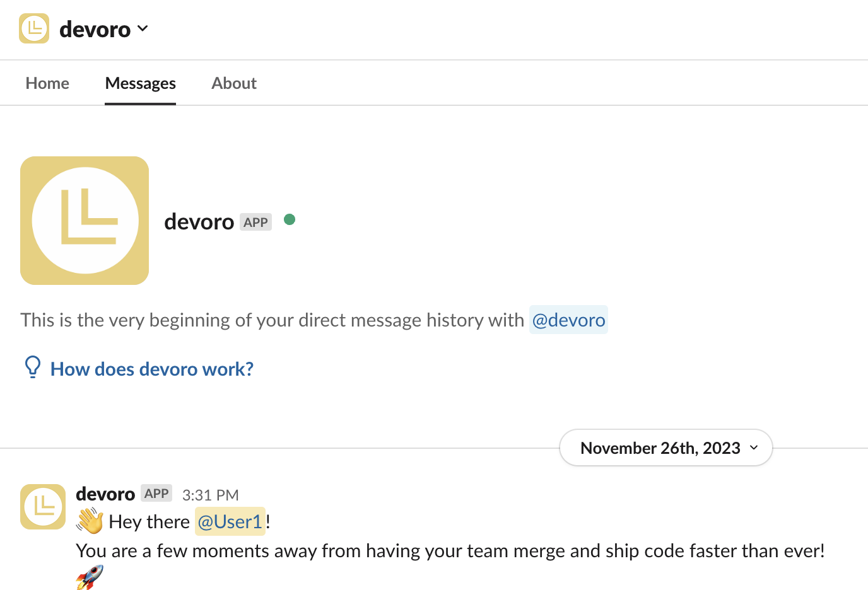
Task: Open How does devoro work? link
Action: (x=152, y=369)
